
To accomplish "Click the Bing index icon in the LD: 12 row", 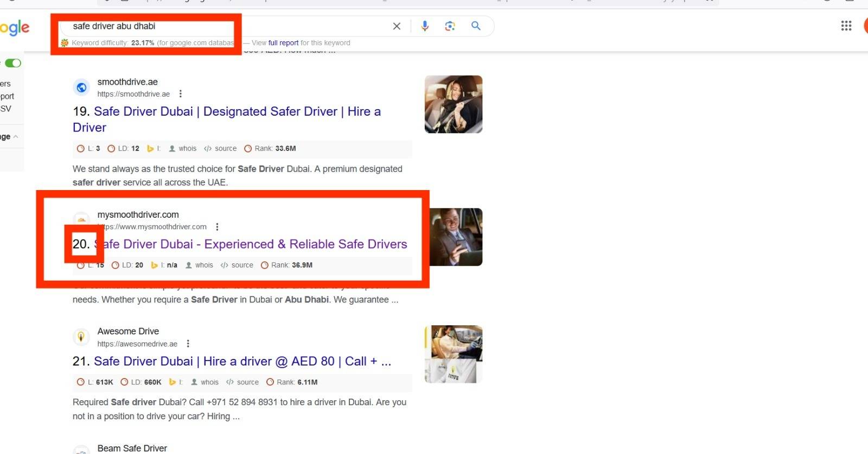I will pos(150,148).
